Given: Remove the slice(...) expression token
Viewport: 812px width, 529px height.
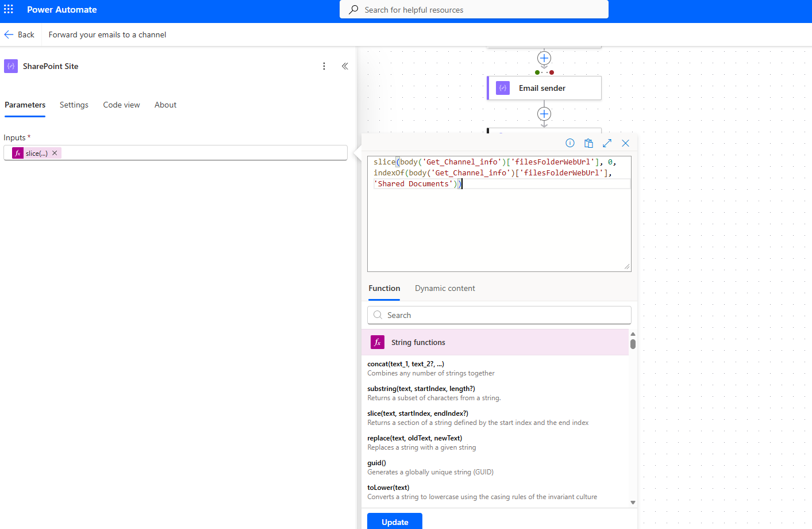Looking at the screenshot, I should click(55, 153).
